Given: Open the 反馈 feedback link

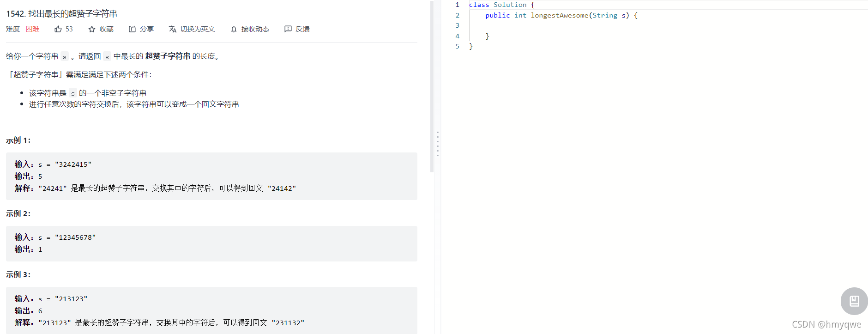Looking at the screenshot, I should click(x=303, y=29).
